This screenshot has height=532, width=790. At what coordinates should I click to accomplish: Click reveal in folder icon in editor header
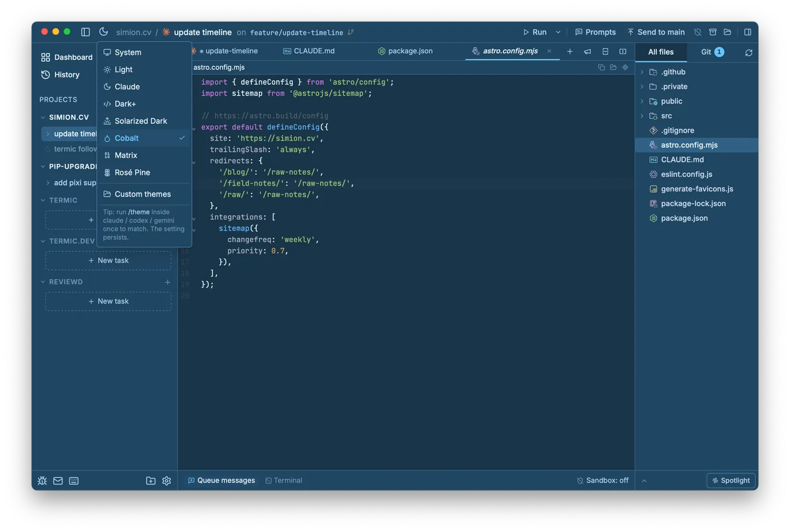tap(613, 67)
